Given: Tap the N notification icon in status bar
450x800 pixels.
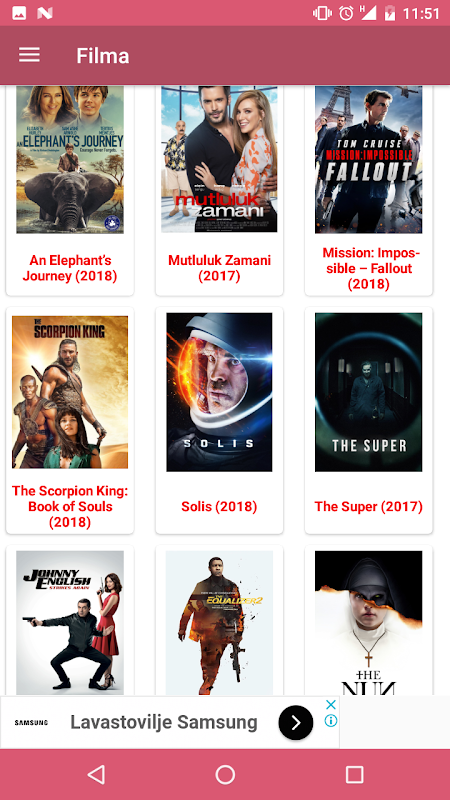Looking at the screenshot, I should click(45, 13).
